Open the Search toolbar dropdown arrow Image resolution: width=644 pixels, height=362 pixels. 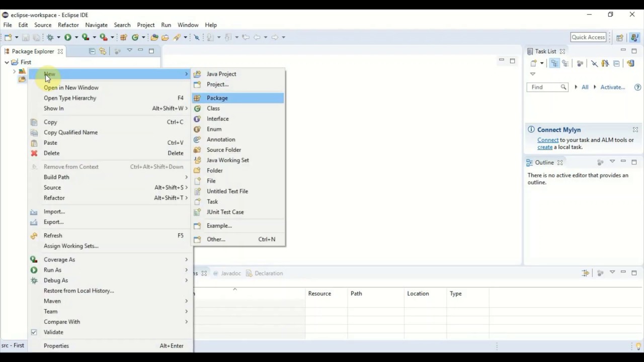[x=185, y=37]
